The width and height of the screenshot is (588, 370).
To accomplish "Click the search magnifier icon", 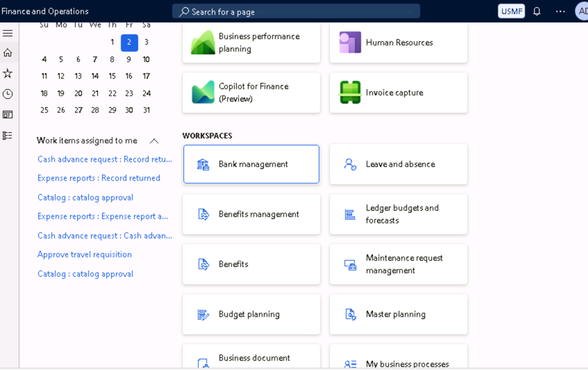I will tap(184, 12).
